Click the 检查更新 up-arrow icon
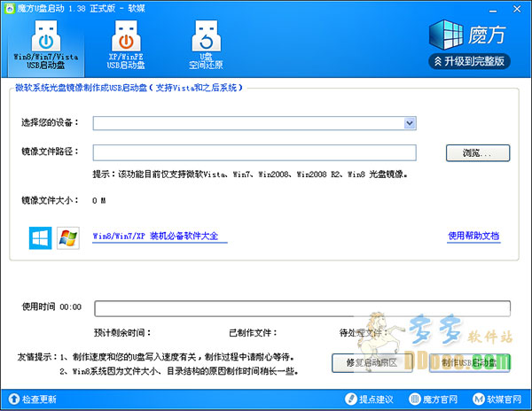The image size is (532, 411). (x=14, y=399)
